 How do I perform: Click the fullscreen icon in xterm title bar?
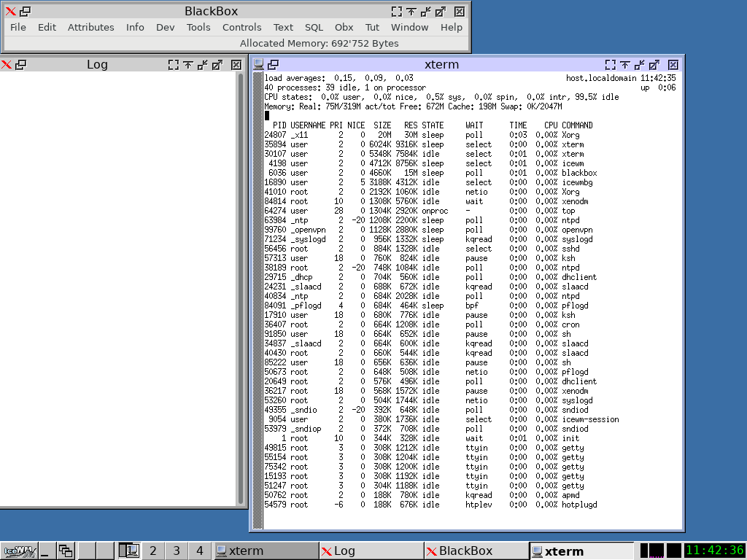611,64
